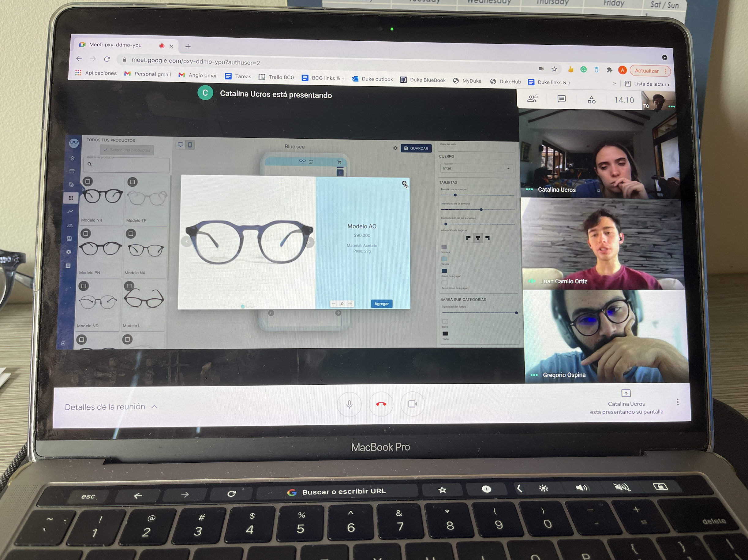Show next glasses image with right arrow

309,242
